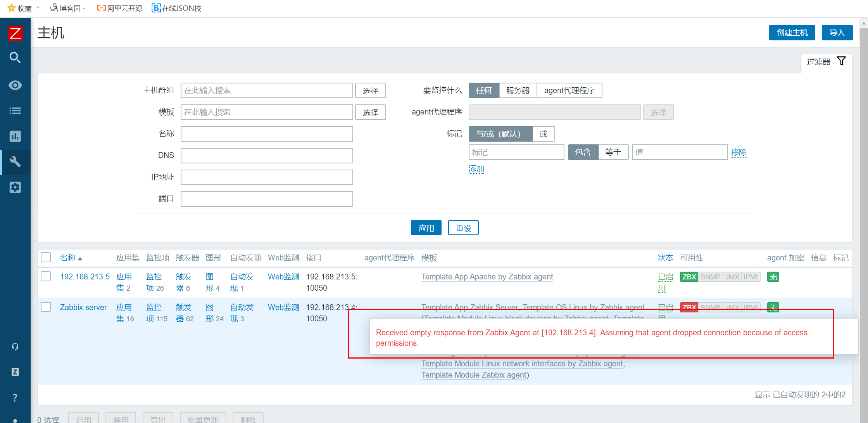868x423 pixels.
Task: Open the Help question mark icon
Action: 15,398
